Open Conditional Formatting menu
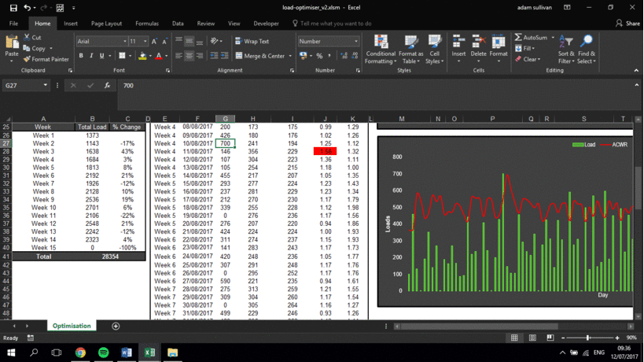This screenshot has width=644, height=362. (381, 49)
